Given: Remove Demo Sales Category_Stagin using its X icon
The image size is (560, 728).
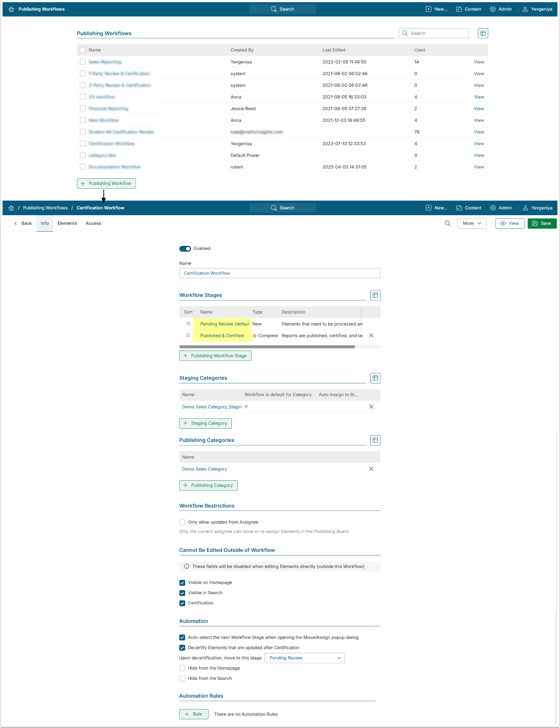Looking at the screenshot, I should pos(371,407).
